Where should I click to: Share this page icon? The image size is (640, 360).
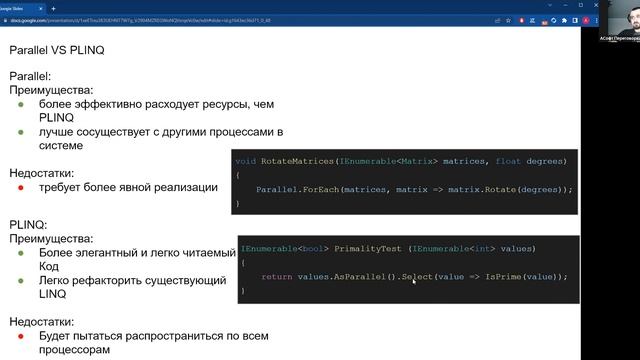click(497, 20)
